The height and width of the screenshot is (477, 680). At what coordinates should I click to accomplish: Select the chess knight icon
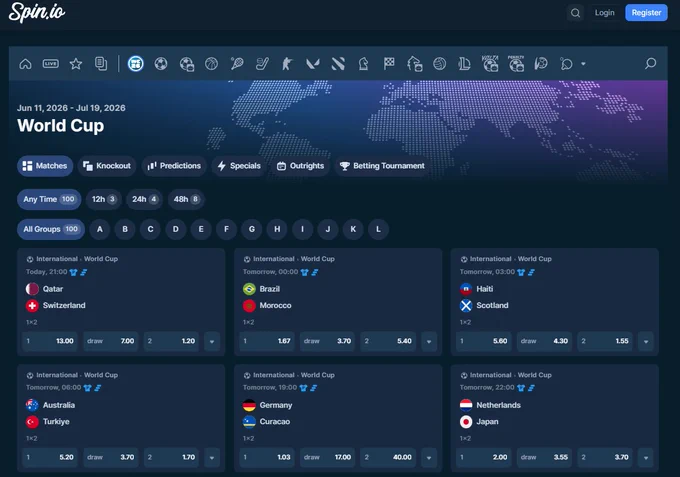[363, 64]
